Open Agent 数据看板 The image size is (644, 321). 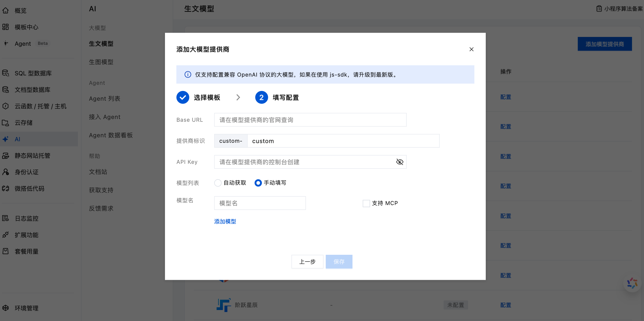(x=111, y=135)
